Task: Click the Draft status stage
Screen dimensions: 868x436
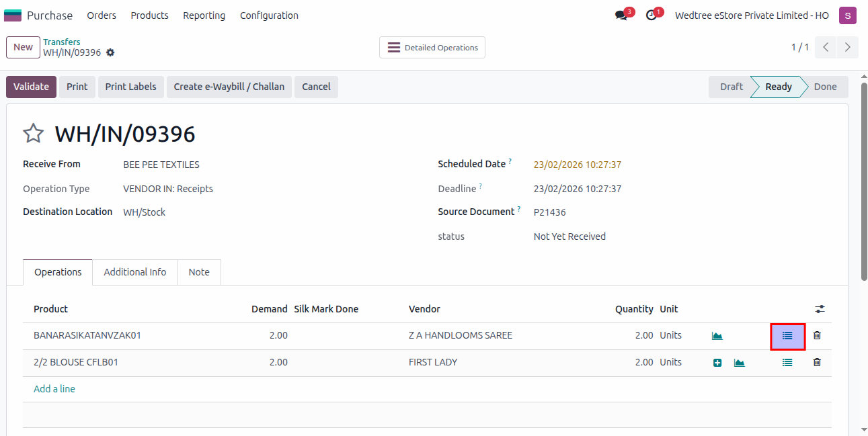Action: click(731, 87)
